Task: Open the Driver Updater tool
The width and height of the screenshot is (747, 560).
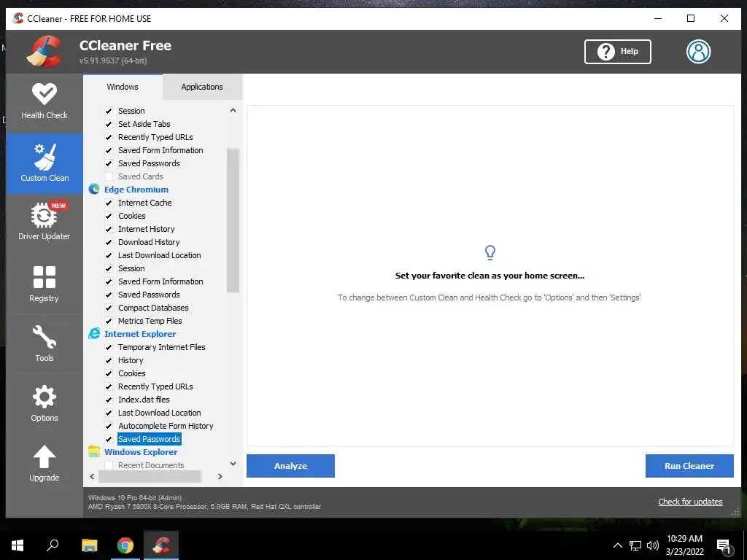Action: pyautogui.click(x=44, y=222)
